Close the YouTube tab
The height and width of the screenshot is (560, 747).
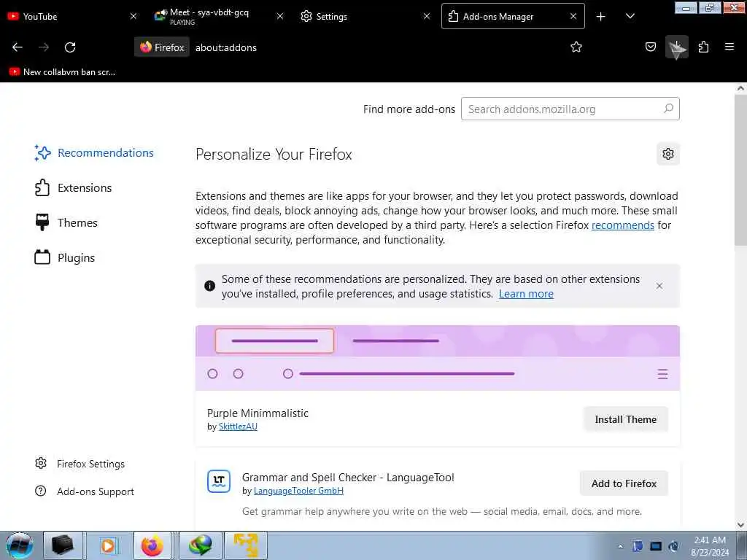(133, 16)
